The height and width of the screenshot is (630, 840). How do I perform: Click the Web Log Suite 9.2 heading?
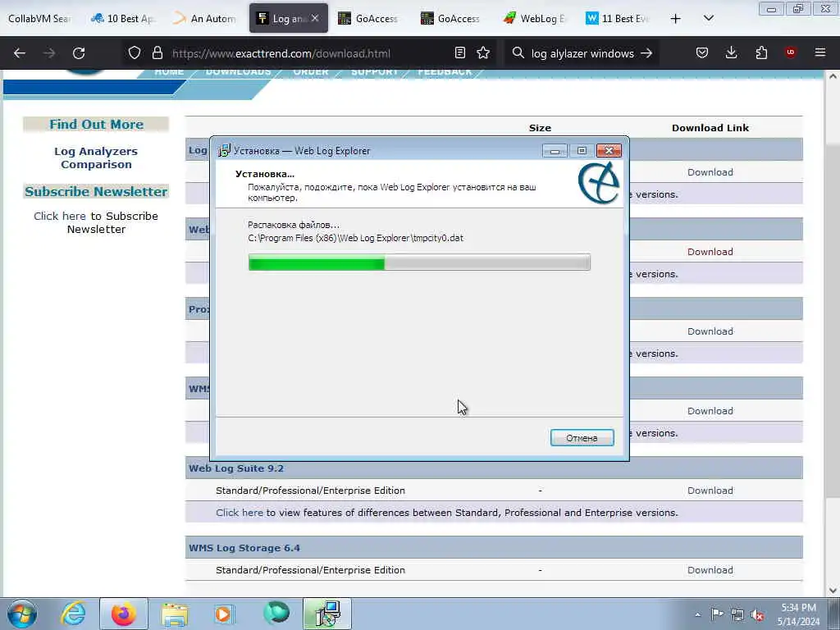tap(236, 468)
